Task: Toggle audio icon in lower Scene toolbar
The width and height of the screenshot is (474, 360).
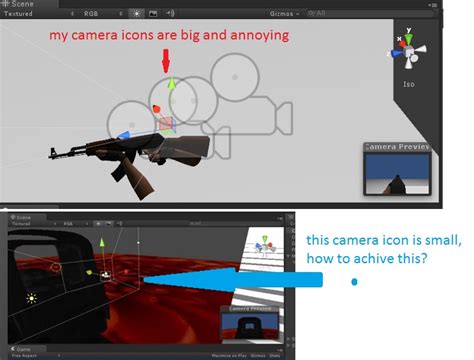Action: (x=120, y=224)
